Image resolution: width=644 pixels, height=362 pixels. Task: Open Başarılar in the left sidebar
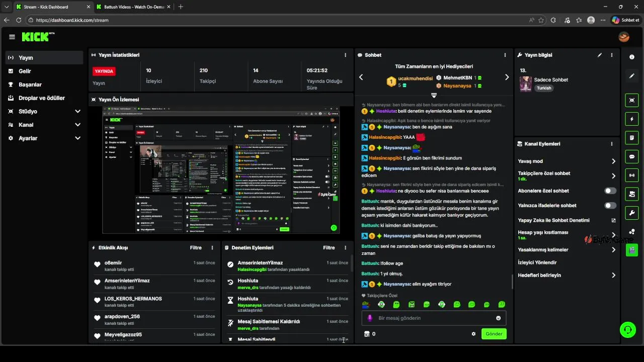pos(44,84)
